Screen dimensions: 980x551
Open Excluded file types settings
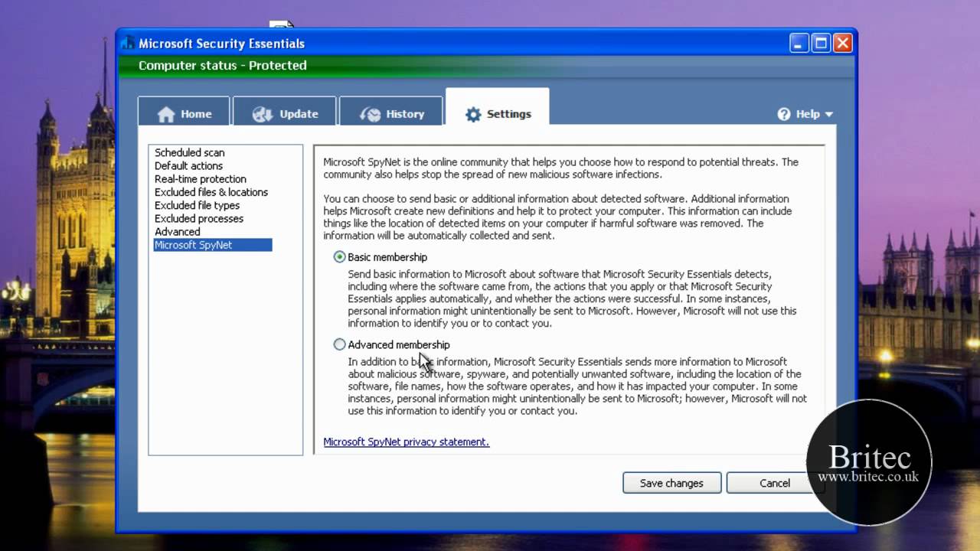(197, 205)
